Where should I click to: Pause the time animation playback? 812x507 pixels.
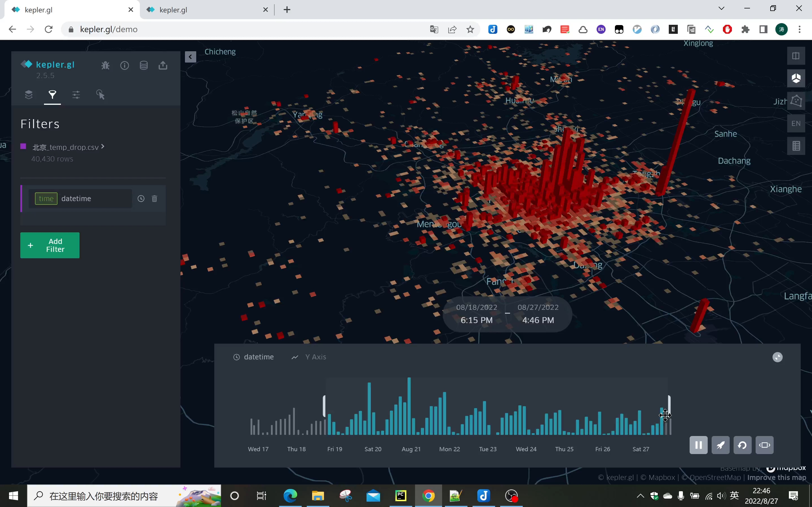click(x=698, y=445)
